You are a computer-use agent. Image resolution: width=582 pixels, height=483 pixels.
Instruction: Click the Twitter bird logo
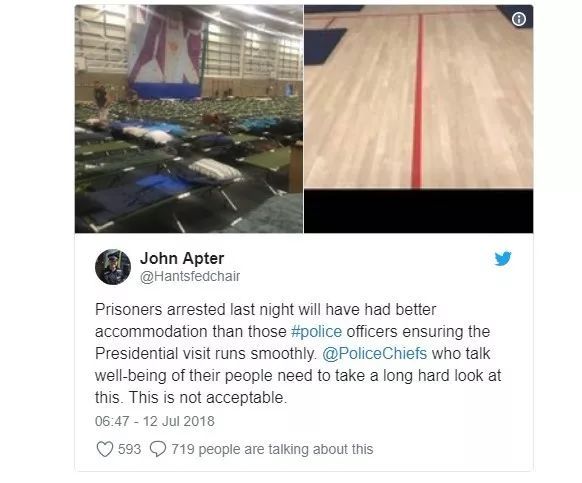[503, 258]
